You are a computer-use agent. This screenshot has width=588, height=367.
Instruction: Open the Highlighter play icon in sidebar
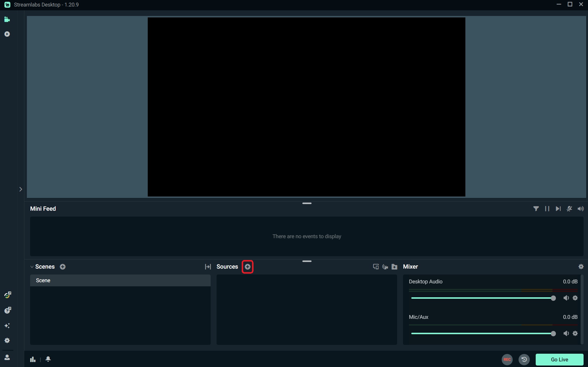[7, 34]
